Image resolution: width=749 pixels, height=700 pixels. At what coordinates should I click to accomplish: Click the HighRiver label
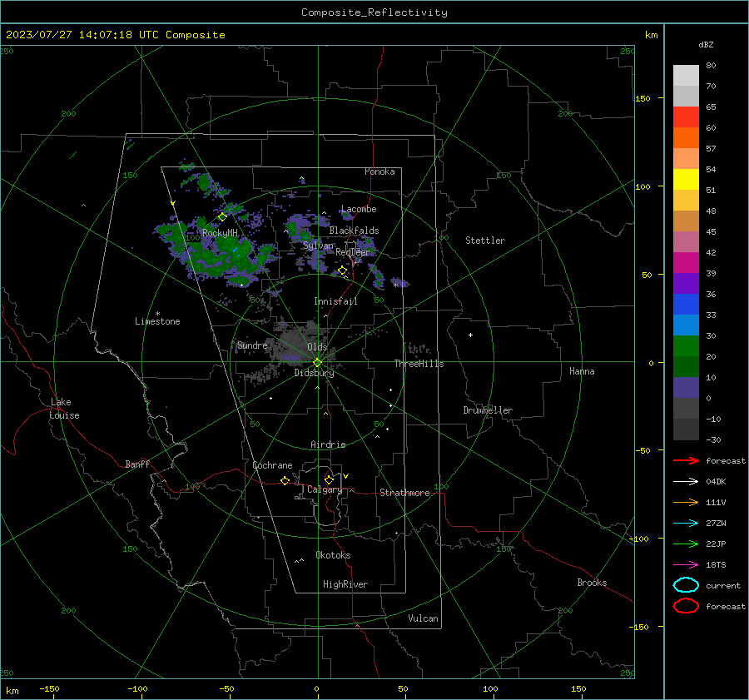(345, 584)
